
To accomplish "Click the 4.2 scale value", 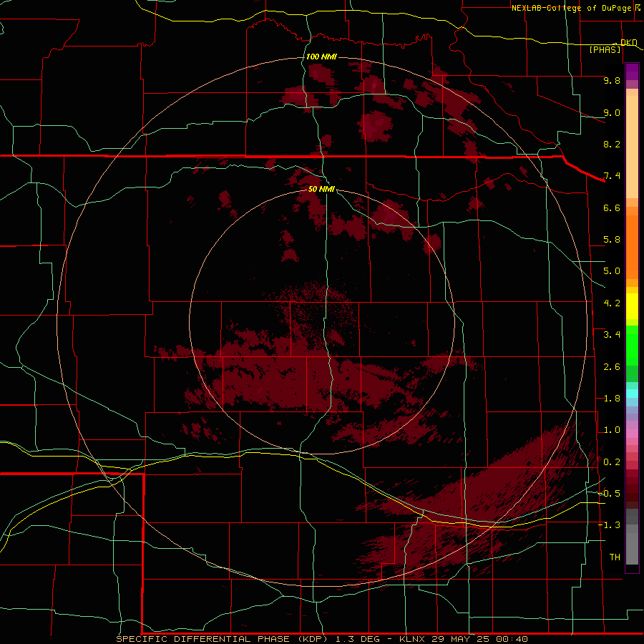I will point(612,303).
